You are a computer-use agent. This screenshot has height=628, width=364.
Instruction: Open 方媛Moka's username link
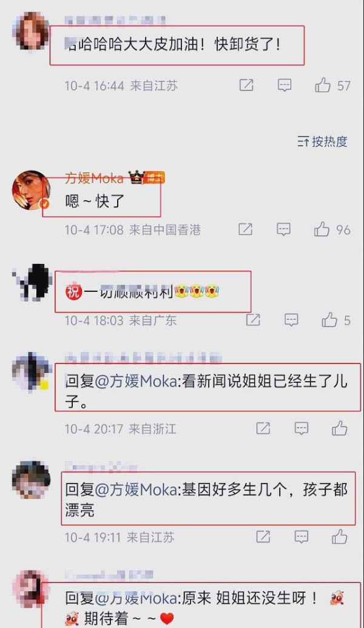click(x=94, y=178)
